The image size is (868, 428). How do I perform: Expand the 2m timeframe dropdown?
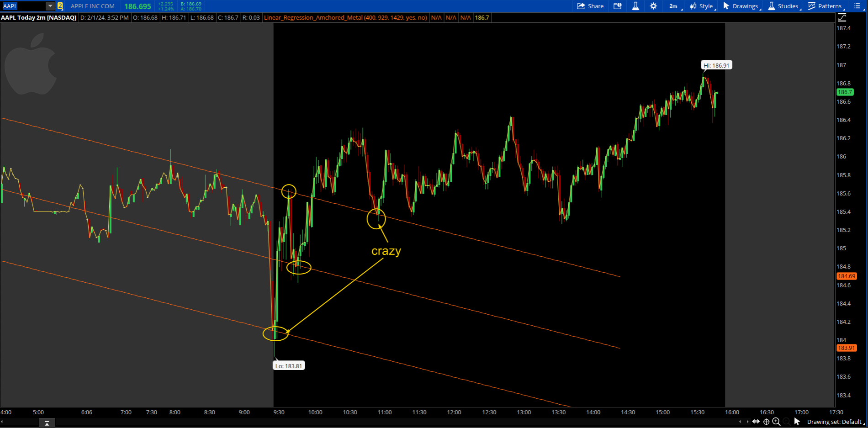(x=675, y=6)
